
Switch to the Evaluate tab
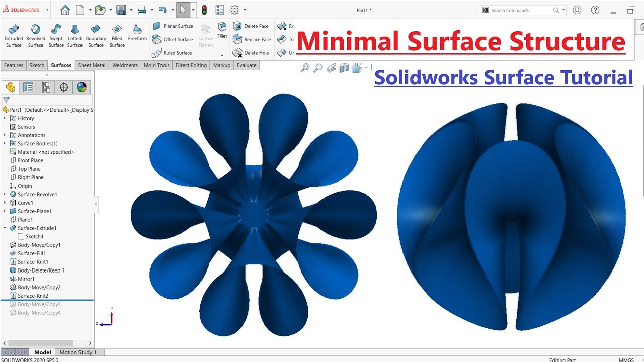click(x=247, y=65)
